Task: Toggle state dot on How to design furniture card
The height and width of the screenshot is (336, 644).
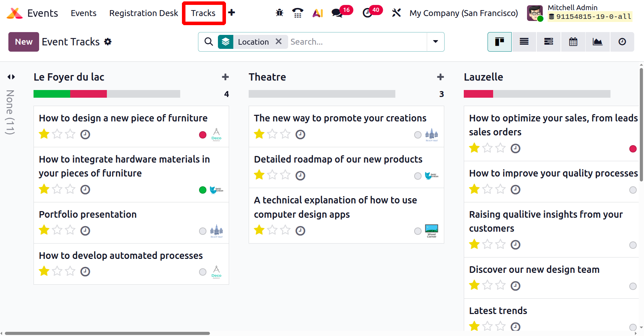Action: pos(203,135)
